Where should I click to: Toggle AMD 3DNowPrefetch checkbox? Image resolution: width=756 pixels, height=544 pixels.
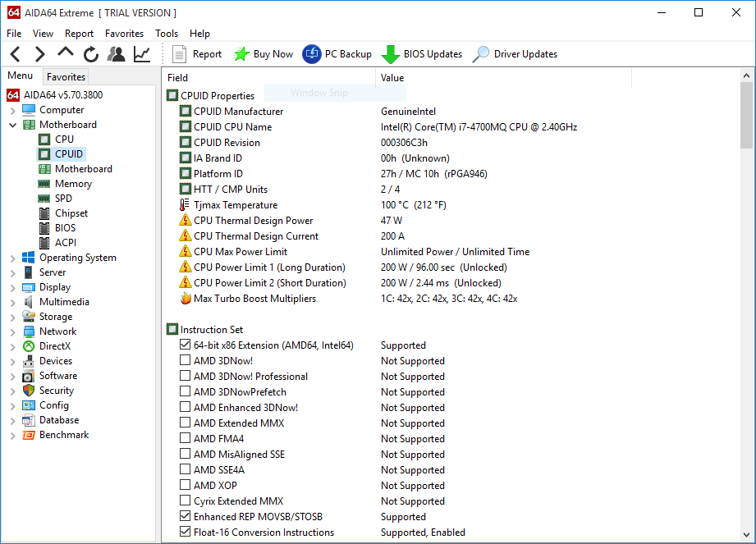coord(186,391)
